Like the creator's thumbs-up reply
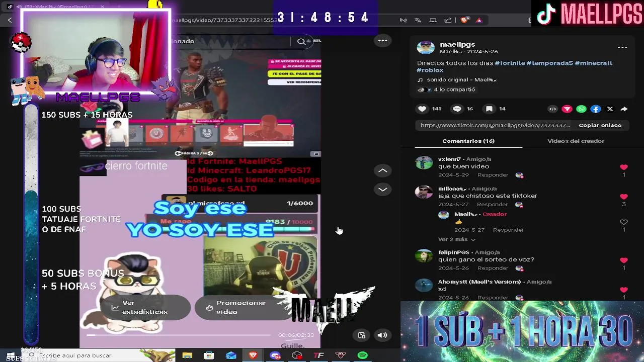644x362 pixels. [624, 222]
